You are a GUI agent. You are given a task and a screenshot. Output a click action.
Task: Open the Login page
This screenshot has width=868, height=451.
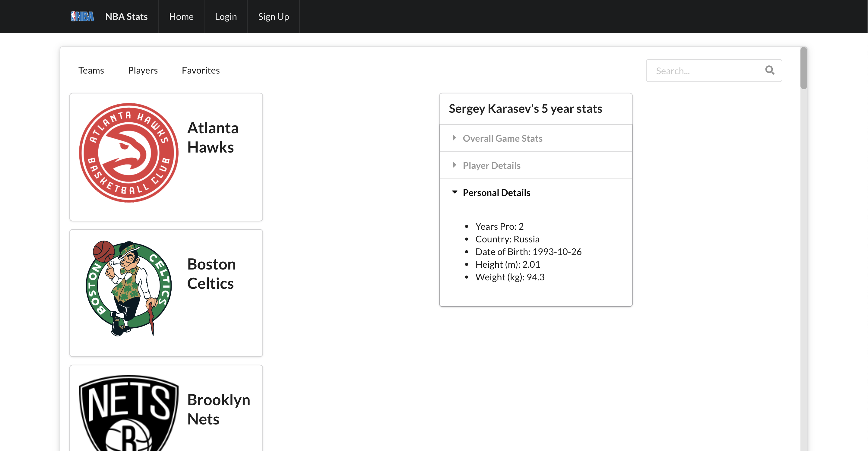[x=226, y=17]
